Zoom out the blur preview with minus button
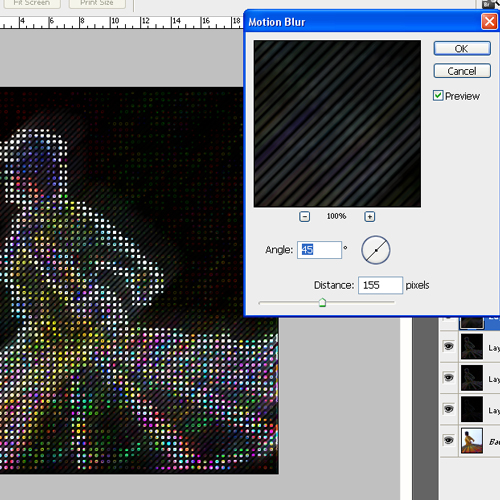Screen dimensions: 500x500 (304, 217)
